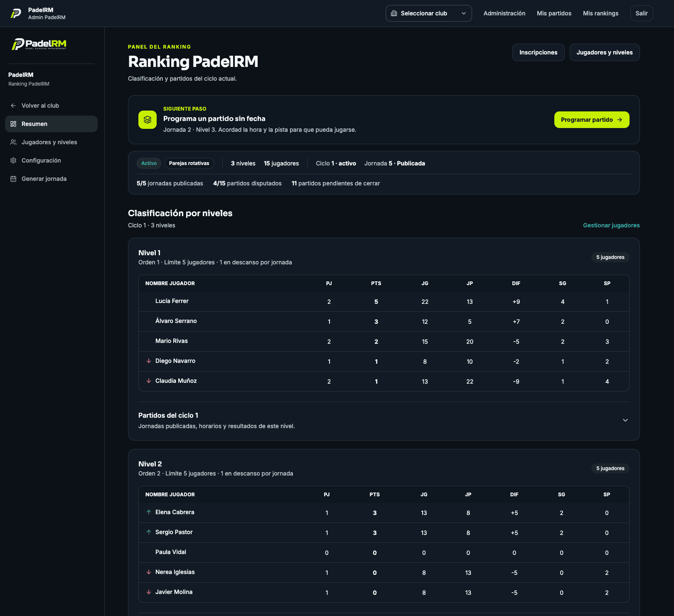Screen dimensions: 674x616
Task: Click the chevron in Seleccionar club selector
Action: 463,13
